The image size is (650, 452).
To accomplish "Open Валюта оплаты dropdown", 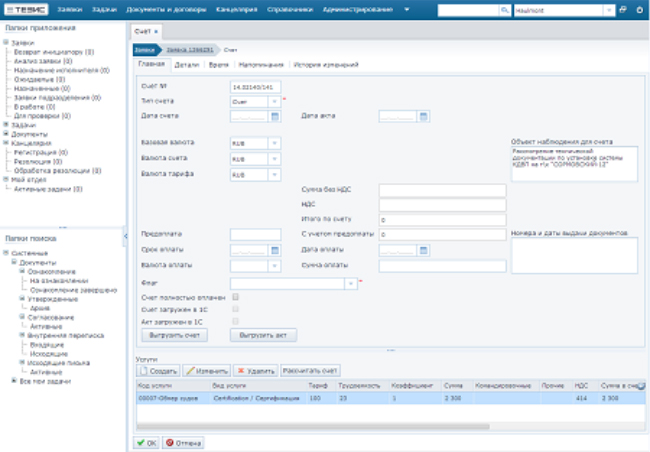I will point(274,265).
